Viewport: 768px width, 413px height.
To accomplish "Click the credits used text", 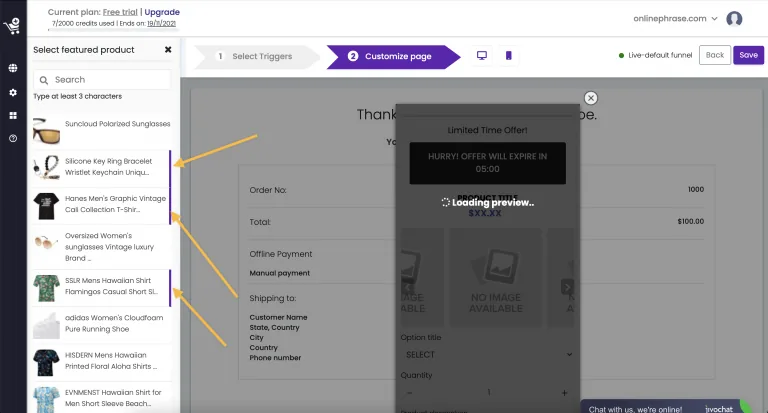I will click(x=83, y=24).
